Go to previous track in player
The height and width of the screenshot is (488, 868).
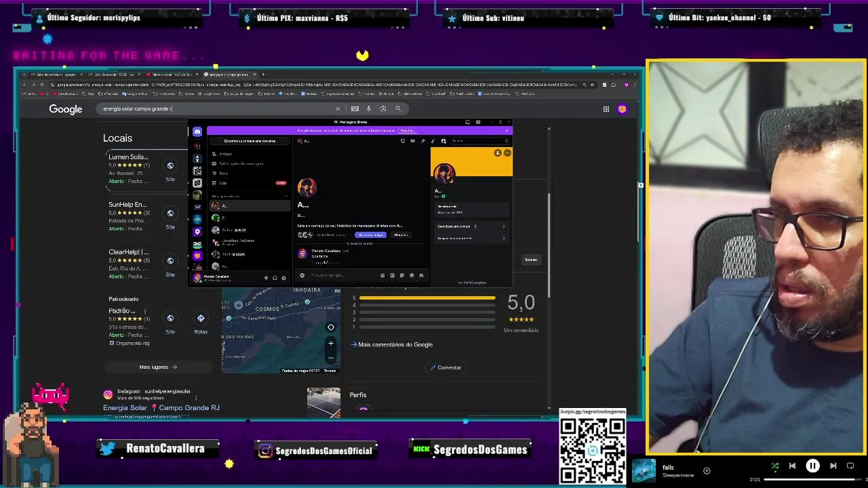tap(792, 466)
